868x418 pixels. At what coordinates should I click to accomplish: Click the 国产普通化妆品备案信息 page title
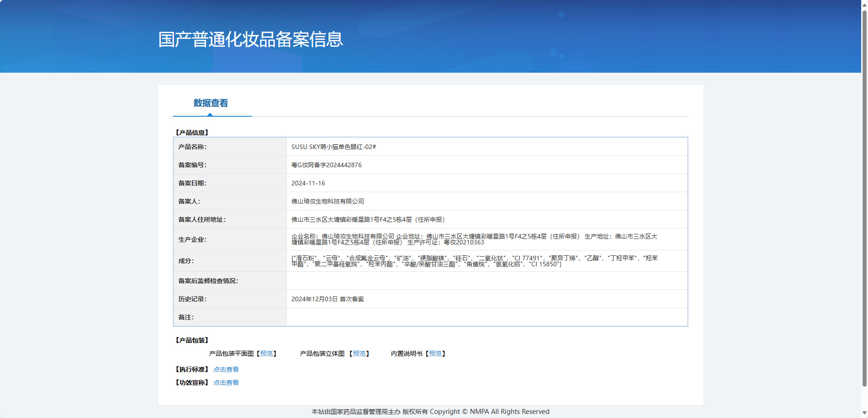[251, 40]
